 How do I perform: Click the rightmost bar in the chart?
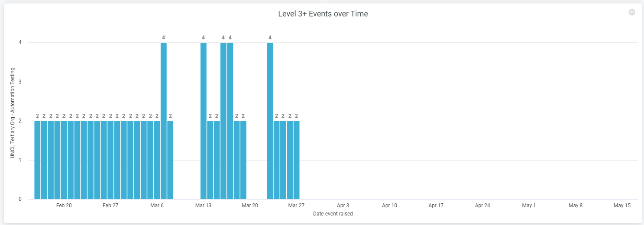[296, 160]
